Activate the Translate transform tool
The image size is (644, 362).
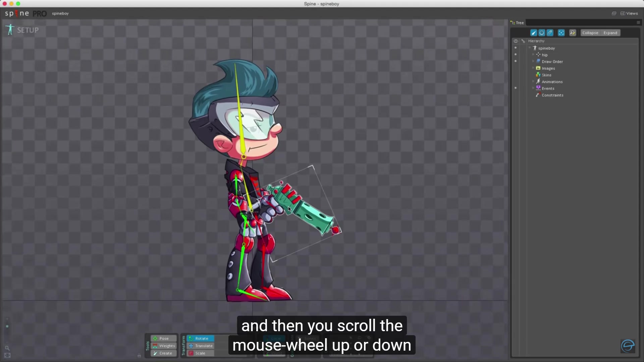(201, 346)
